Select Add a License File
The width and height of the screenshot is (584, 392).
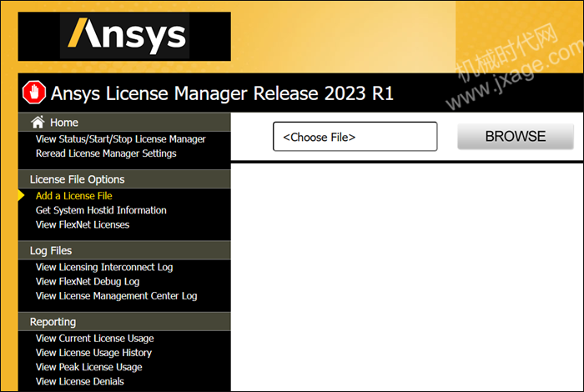(x=73, y=196)
